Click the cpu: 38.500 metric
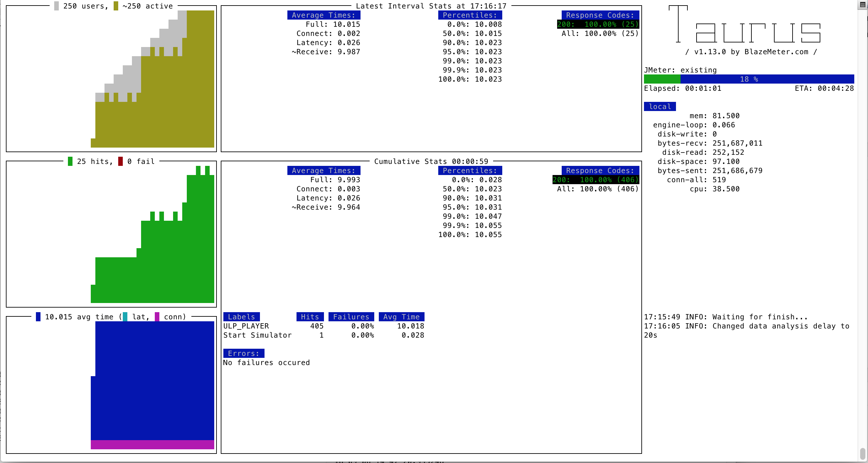The width and height of the screenshot is (868, 463). pos(714,189)
